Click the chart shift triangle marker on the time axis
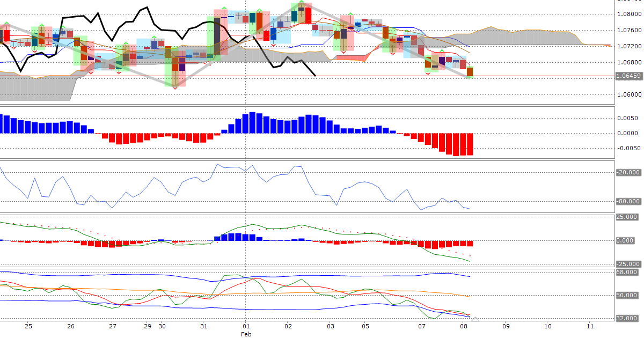The width and height of the screenshot is (644, 338). pyautogui.click(x=475, y=320)
